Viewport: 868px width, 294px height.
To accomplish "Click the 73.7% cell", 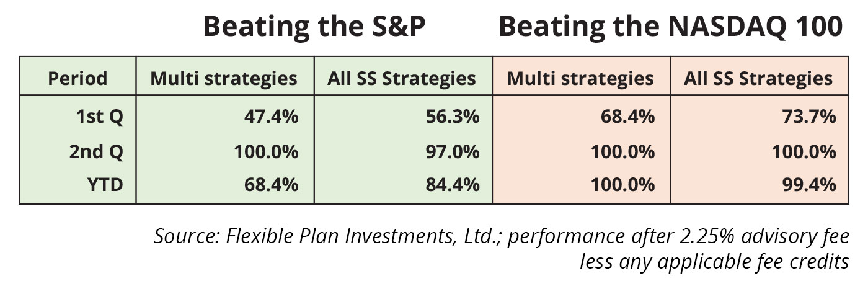I will 807,118.
